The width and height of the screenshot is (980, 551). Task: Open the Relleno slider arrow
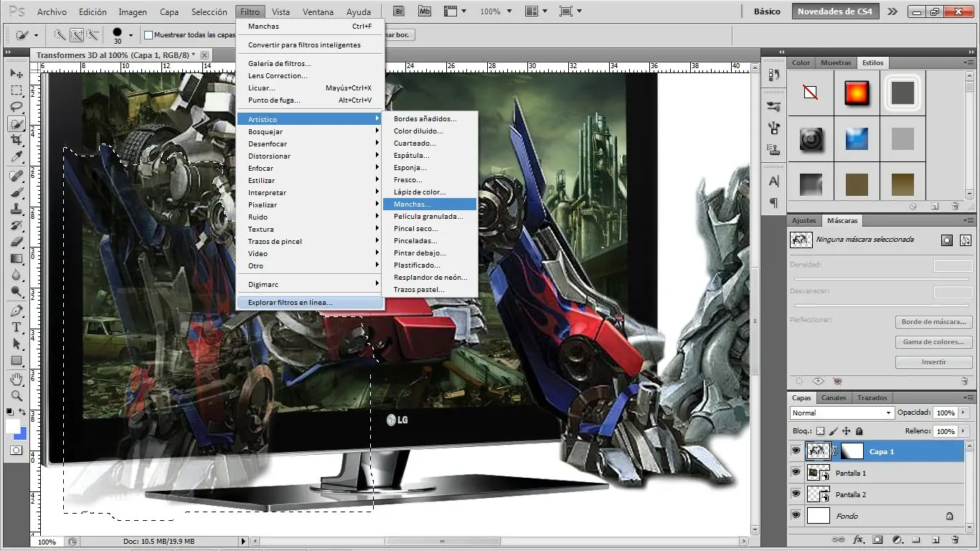click(962, 431)
